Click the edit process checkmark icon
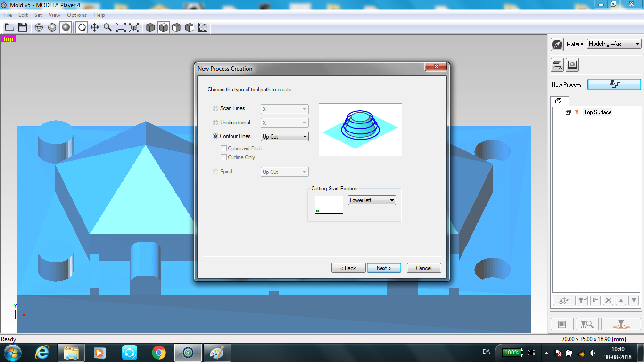Screen dimensions: 644x362 (583, 300)
